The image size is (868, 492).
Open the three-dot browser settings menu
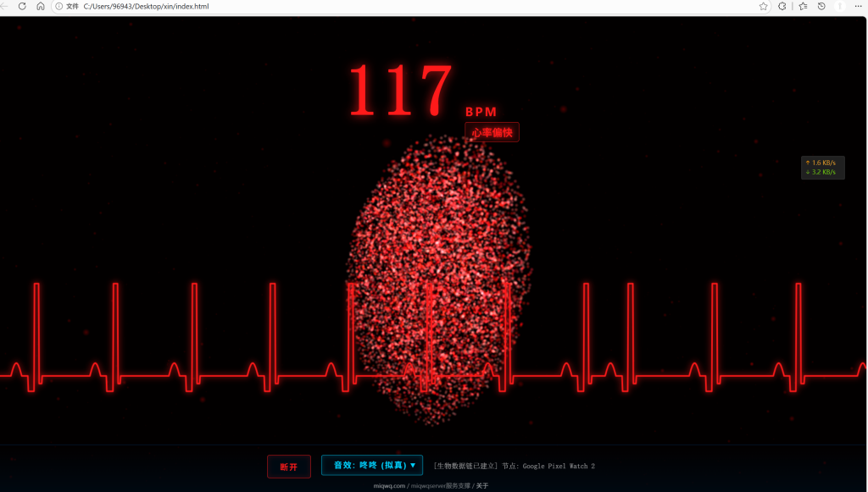click(860, 6)
